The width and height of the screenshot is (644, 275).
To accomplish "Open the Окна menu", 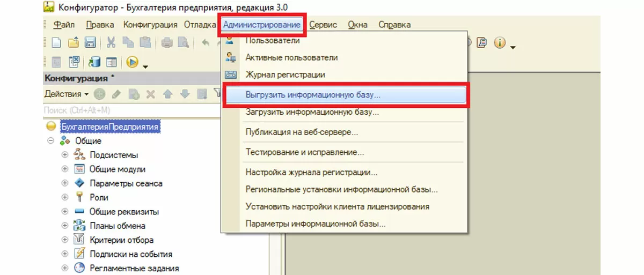I will (358, 25).
